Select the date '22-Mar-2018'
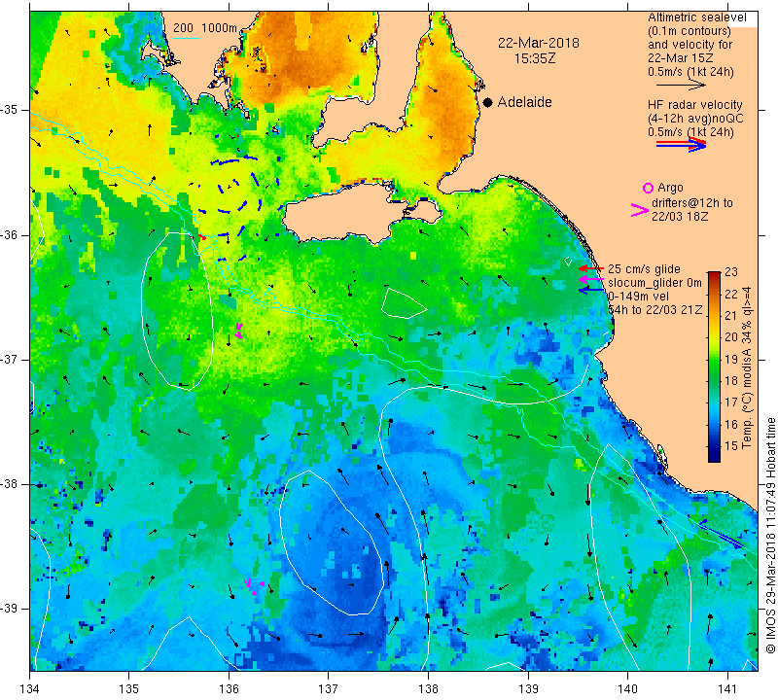This screenshot has width=778, height=700. click(539, 43)
